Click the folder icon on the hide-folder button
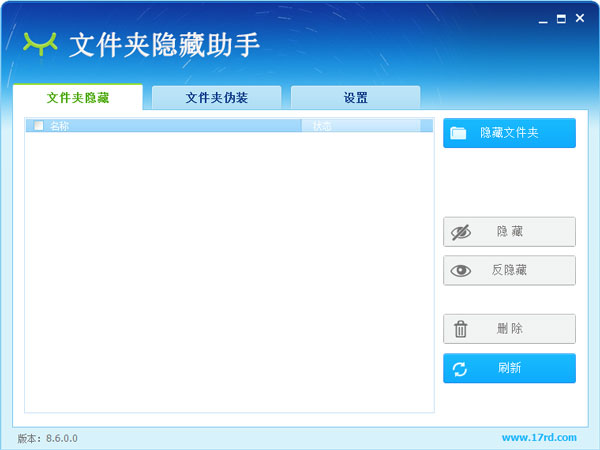 [x=459, y=133]
